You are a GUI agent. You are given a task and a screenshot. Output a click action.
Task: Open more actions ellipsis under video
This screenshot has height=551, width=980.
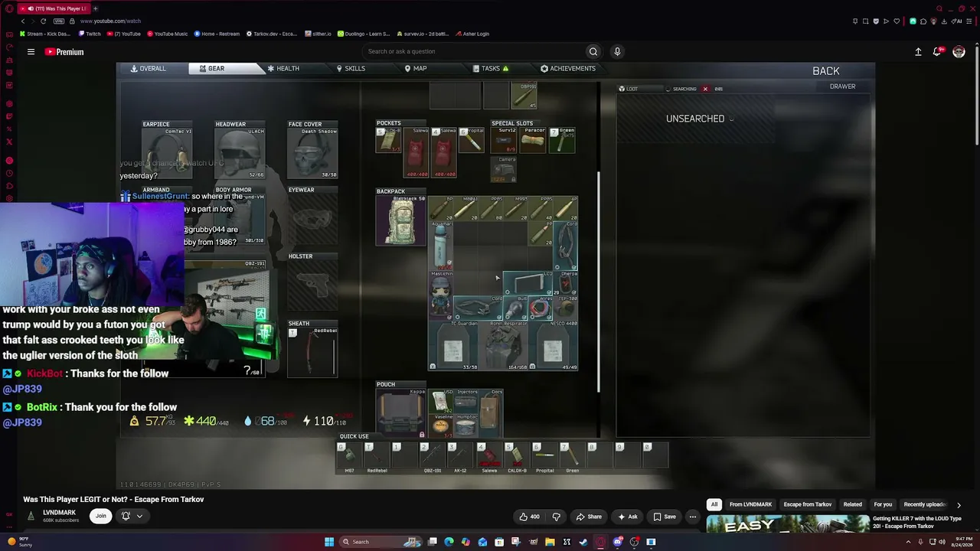692,517
